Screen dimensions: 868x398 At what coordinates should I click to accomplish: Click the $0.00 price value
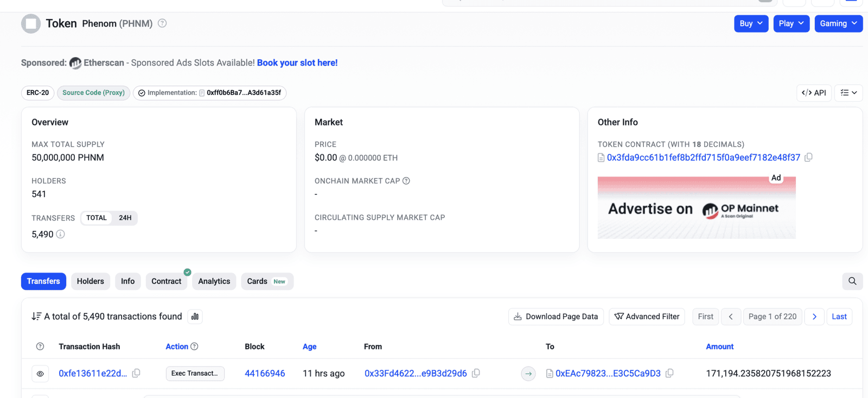325,157
